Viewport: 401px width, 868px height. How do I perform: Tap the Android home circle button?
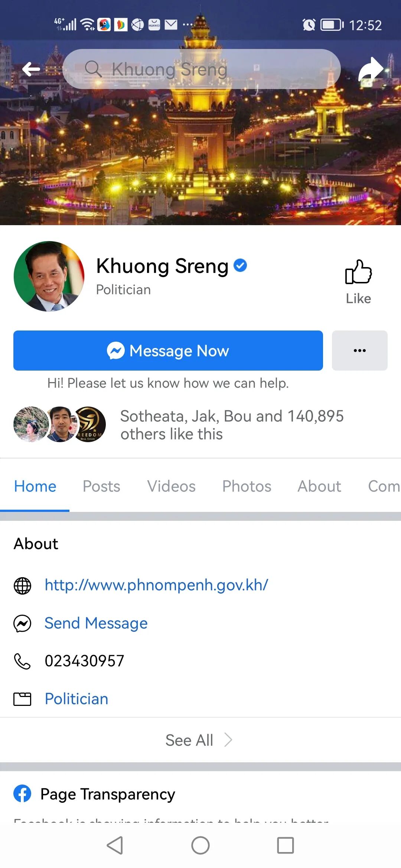pos(200,846)
